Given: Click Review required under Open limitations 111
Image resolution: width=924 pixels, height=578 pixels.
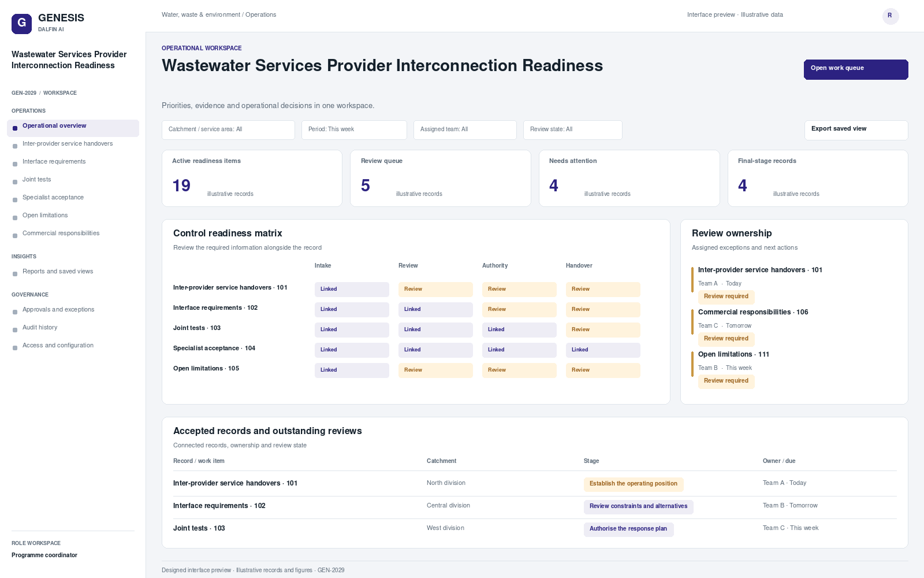Looking at the screenshot, I should (726, 381).
